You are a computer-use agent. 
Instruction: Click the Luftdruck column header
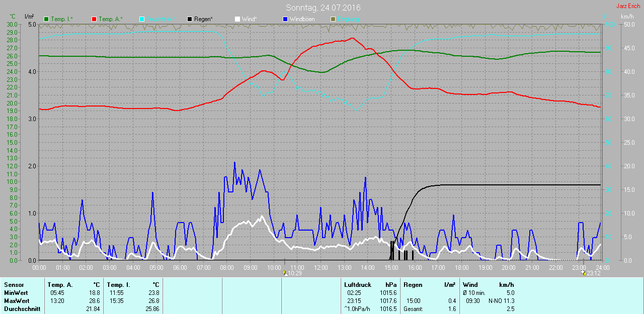click(358, 285)
